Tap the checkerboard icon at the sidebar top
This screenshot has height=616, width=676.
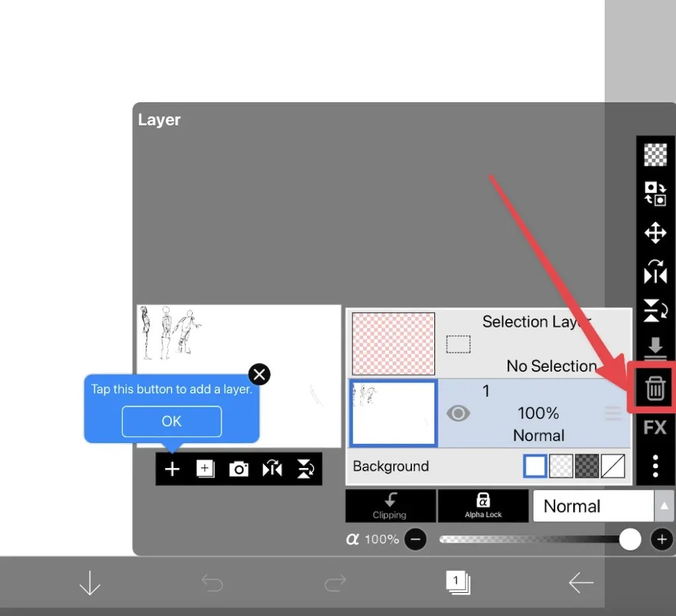(656, 155)
